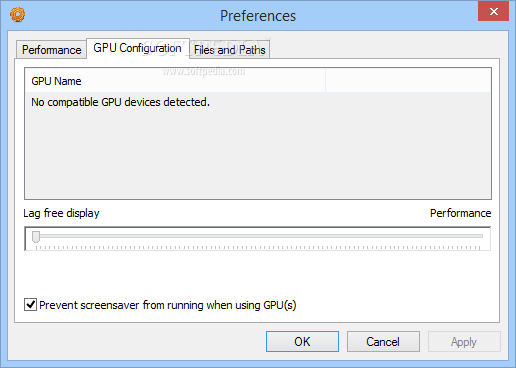
Task: Select the GPU Configuration tab
Action: click(138, 48)
